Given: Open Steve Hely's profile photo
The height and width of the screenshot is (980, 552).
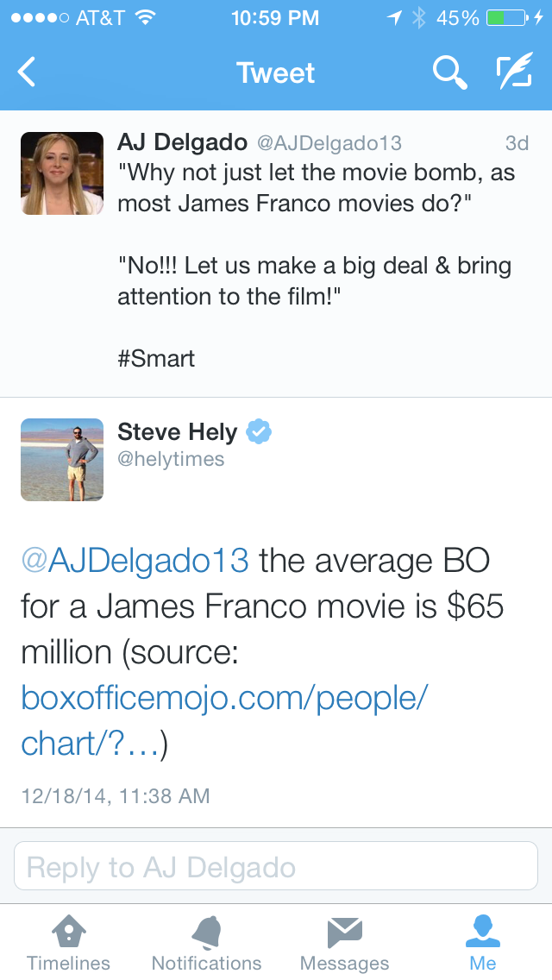Looking at the screenshot, I should pyautogui.click(x=62, y=460).
